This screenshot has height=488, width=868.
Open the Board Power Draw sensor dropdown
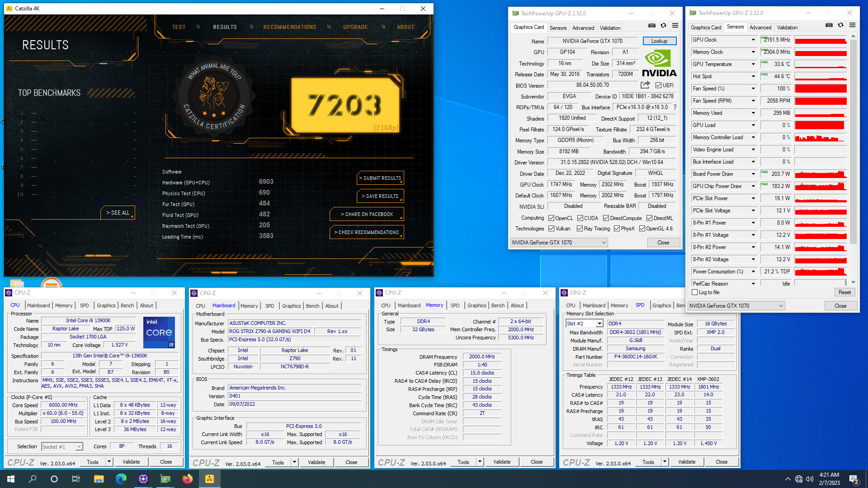point(753,174)
